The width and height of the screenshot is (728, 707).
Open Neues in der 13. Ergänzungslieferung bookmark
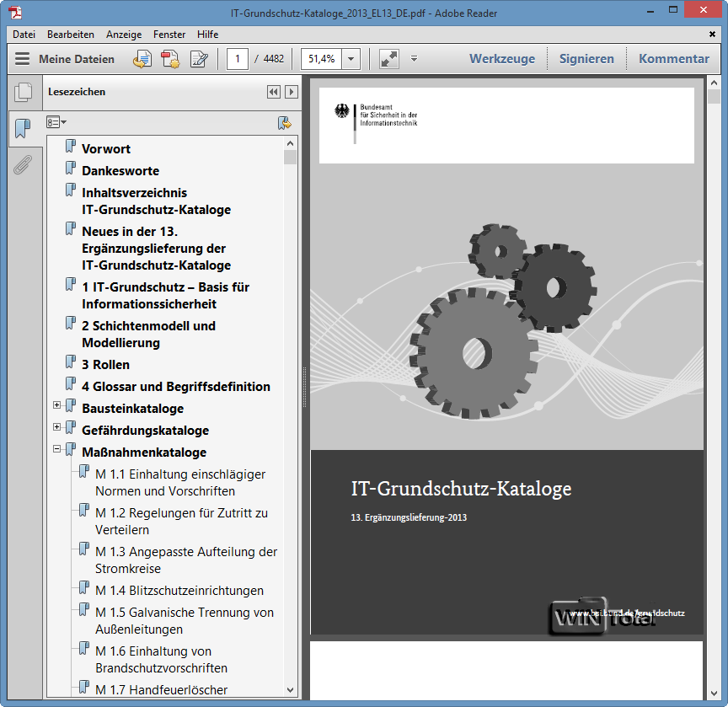pos(156,249)
